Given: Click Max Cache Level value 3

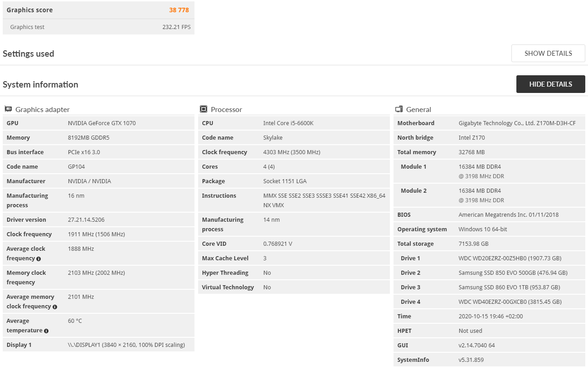Looking at the screenshot, I should [x=265, y=258].
